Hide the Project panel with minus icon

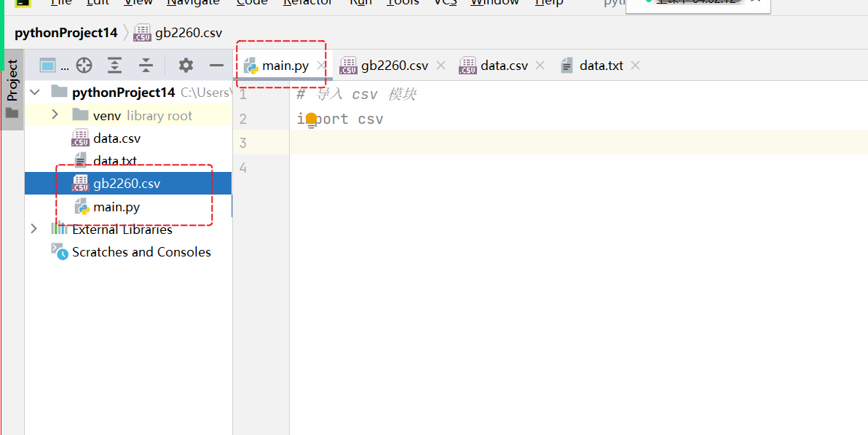click(x=216, y=66)
